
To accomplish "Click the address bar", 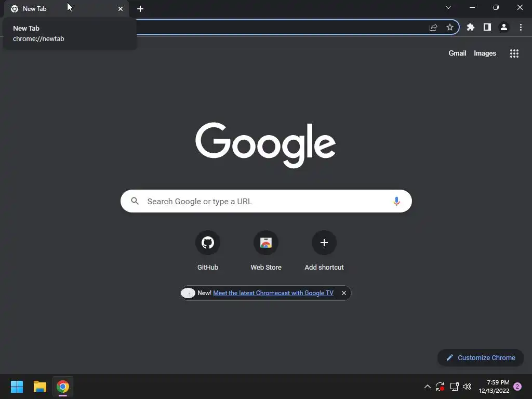I will pos(282,27).
